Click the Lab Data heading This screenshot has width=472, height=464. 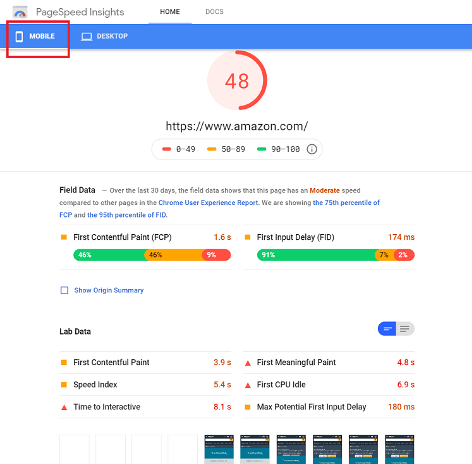pyautogui.click(x=75, y=331)
